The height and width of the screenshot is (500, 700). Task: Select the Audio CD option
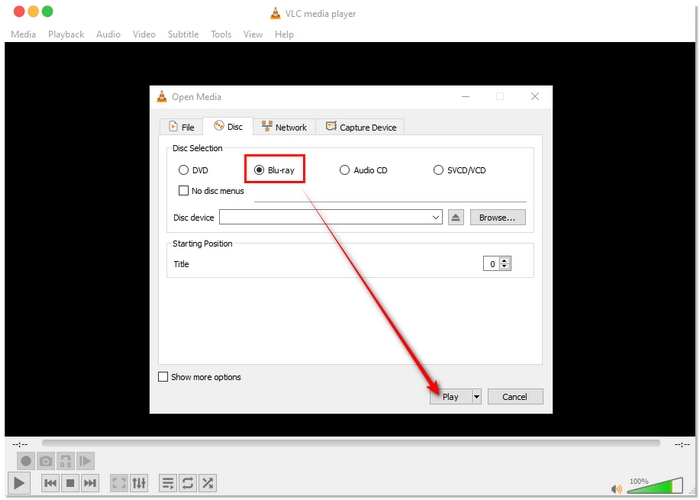[345, 170]
